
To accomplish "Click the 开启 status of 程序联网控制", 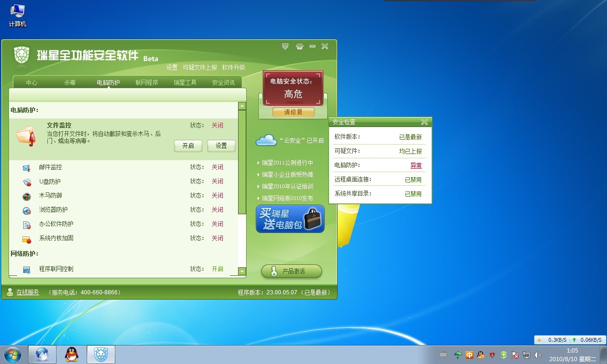I will 217,269.
